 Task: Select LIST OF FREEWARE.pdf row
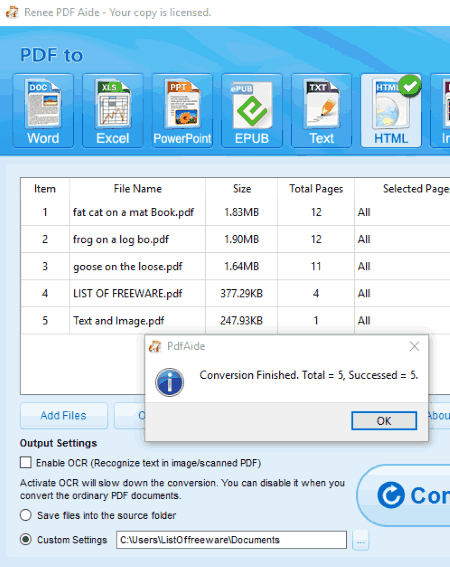pos(235,294)
